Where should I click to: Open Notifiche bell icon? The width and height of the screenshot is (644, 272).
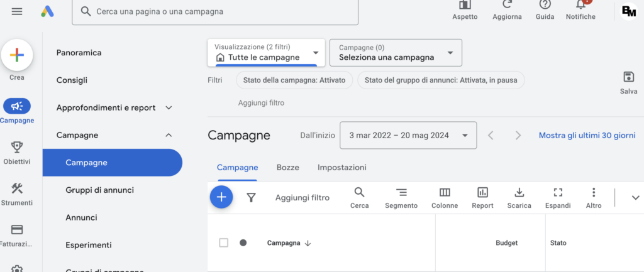[x=580, y=5]
